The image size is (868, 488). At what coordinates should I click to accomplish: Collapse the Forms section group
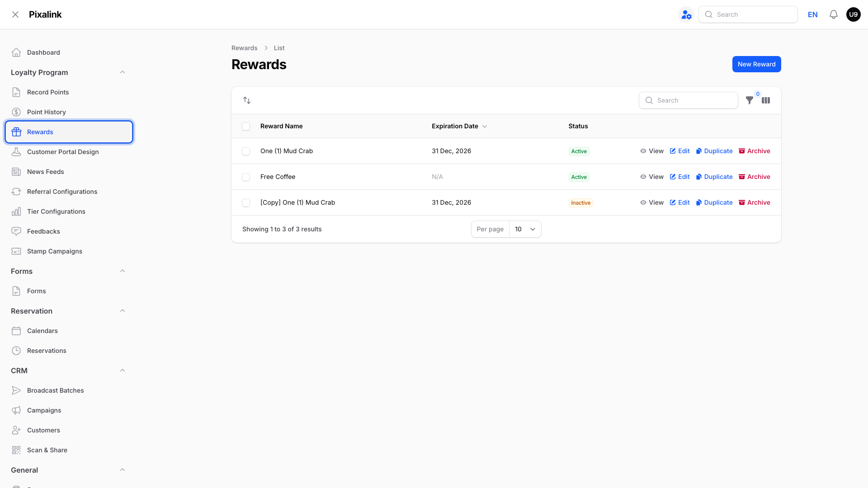[123, 271]
